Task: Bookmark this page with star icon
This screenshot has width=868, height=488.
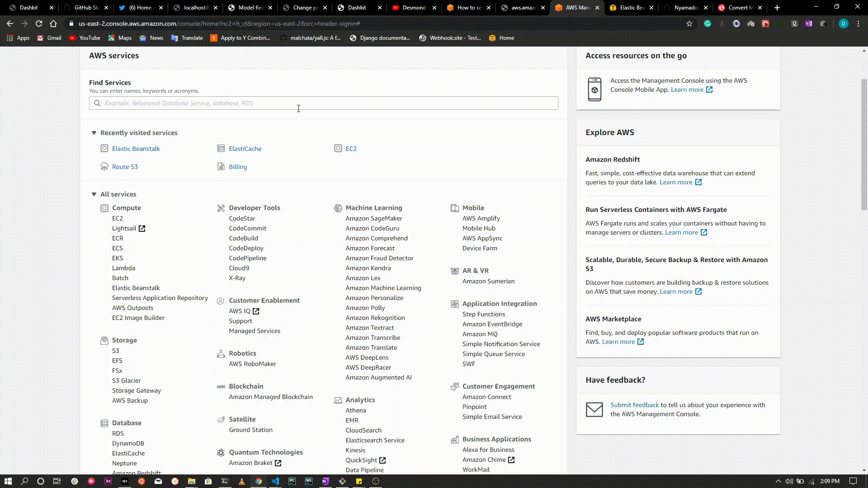Action: tap(689, 23)
